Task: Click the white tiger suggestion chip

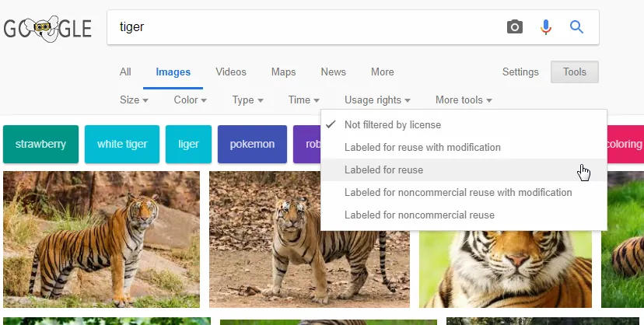Action: (122, 144)
